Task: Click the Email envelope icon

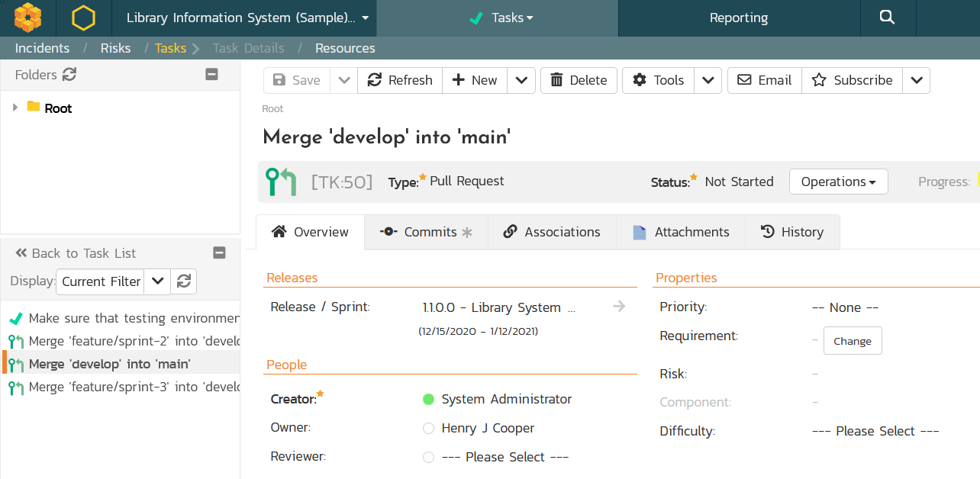Action: (743, 80)
